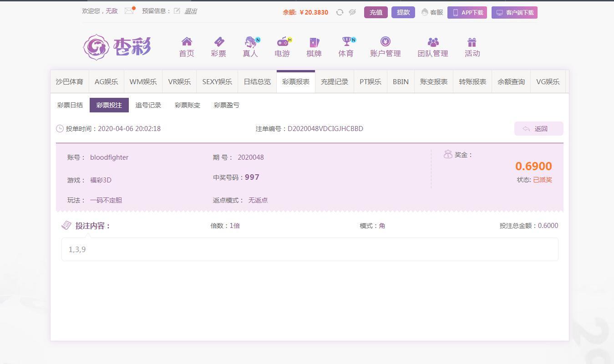Image resolution: width=614 pixels, height=364 pixels.
Task: Open the 首页 home icon
Action: pyautogui.click(x=187, y=42)
